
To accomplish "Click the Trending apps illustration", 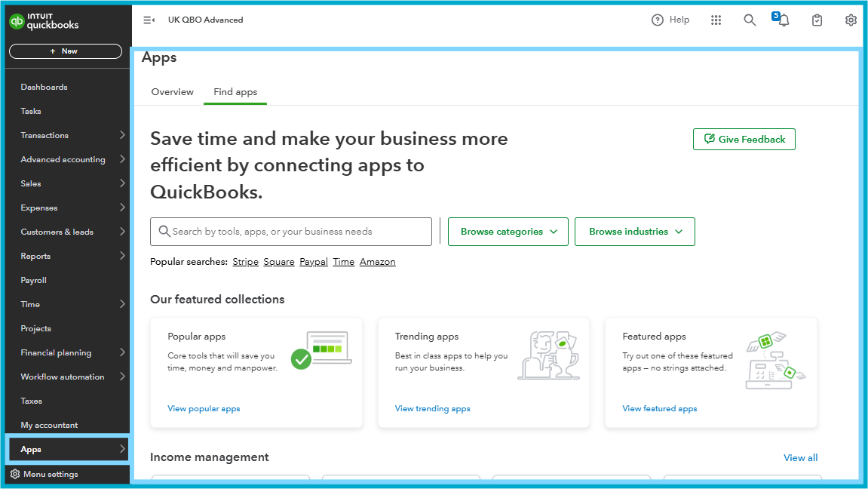I will click(548, 355).
